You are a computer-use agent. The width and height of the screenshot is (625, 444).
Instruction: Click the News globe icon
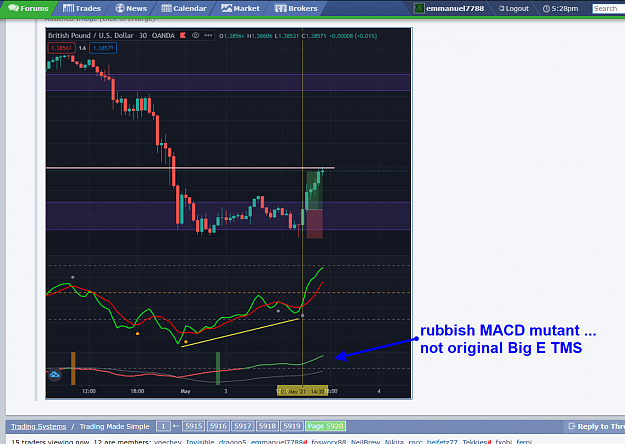pyautogui.click(x=120, y=8)
